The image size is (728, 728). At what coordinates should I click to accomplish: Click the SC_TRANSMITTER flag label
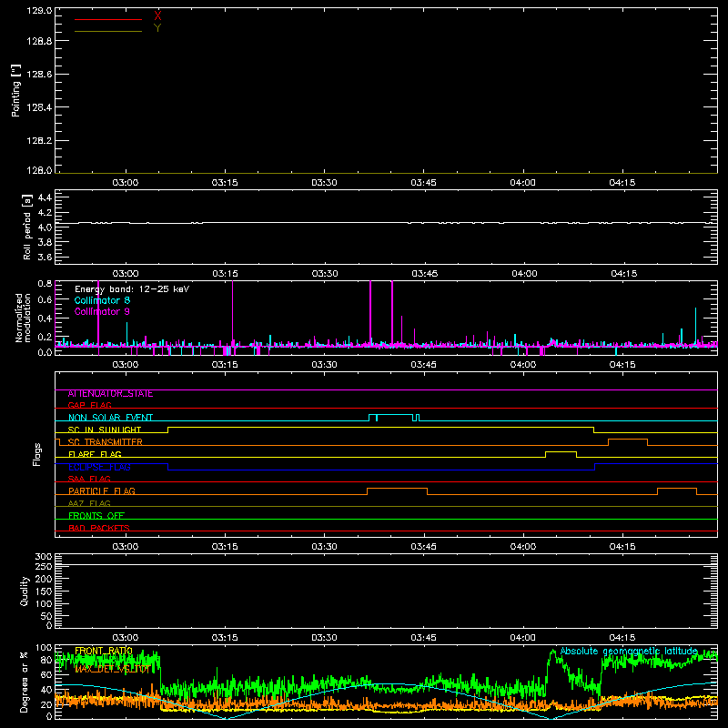[x=106, y=442]
